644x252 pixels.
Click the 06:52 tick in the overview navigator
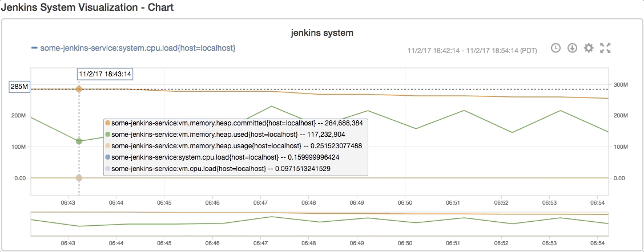click(x=501, y=243)
